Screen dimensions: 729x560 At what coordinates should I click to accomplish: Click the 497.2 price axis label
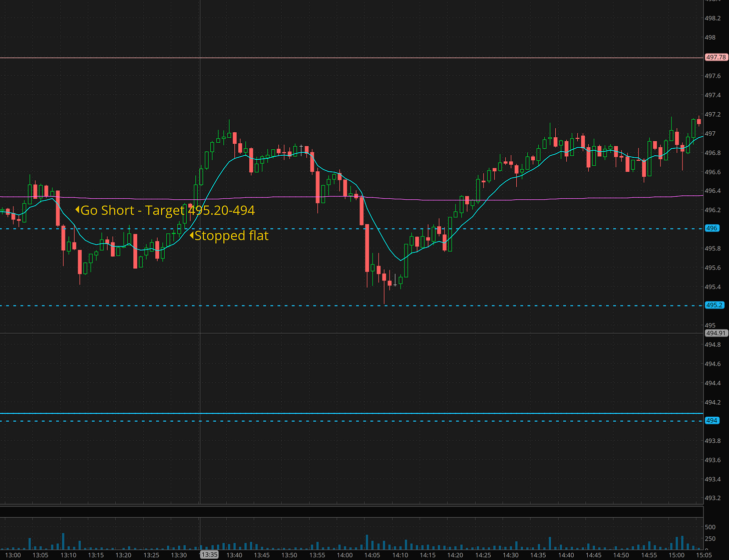712,114
